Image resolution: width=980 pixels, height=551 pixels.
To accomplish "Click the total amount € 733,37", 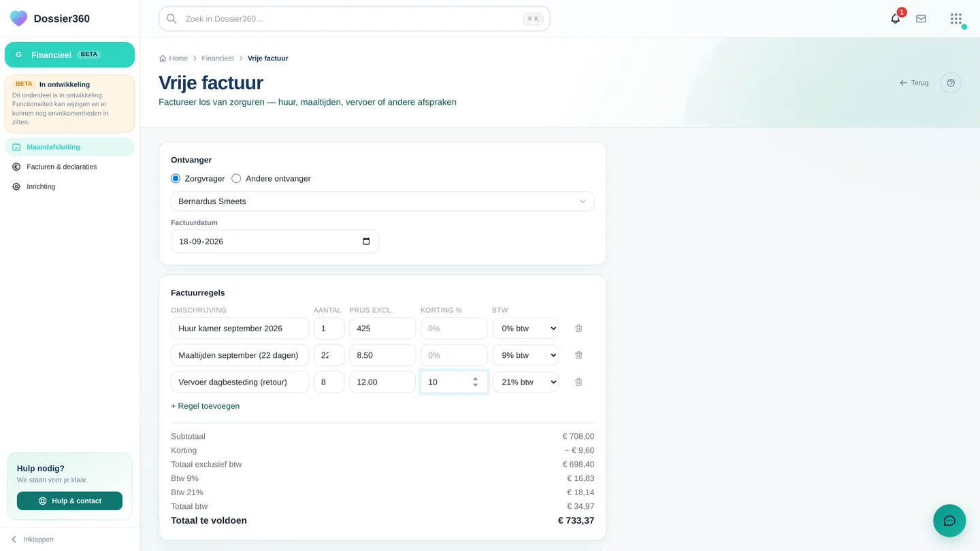I will coord(576,521).
